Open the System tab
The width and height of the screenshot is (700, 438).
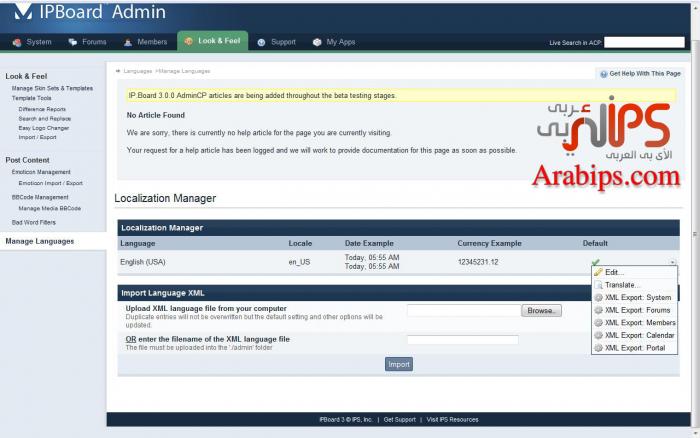click(x=32, y=42)
